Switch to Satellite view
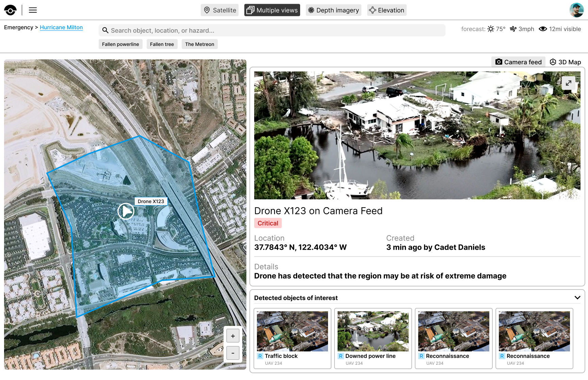 click(219, 10)
